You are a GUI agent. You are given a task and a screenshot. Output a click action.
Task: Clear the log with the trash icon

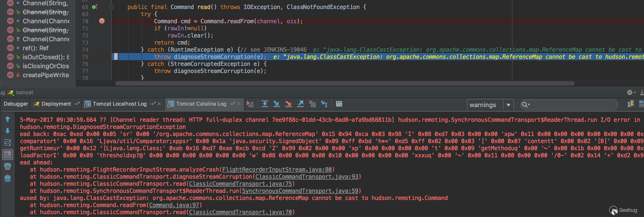[8, 178]
